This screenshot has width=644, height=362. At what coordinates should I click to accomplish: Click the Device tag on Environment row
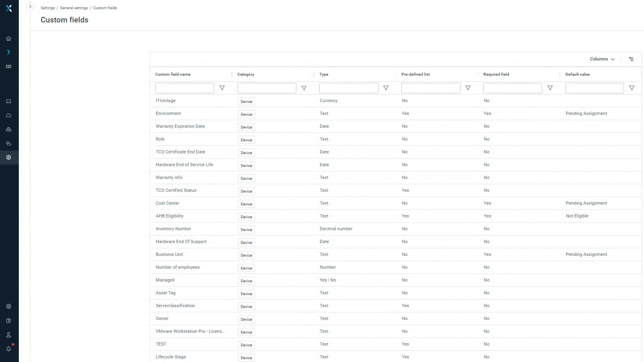tap(246, 115)
